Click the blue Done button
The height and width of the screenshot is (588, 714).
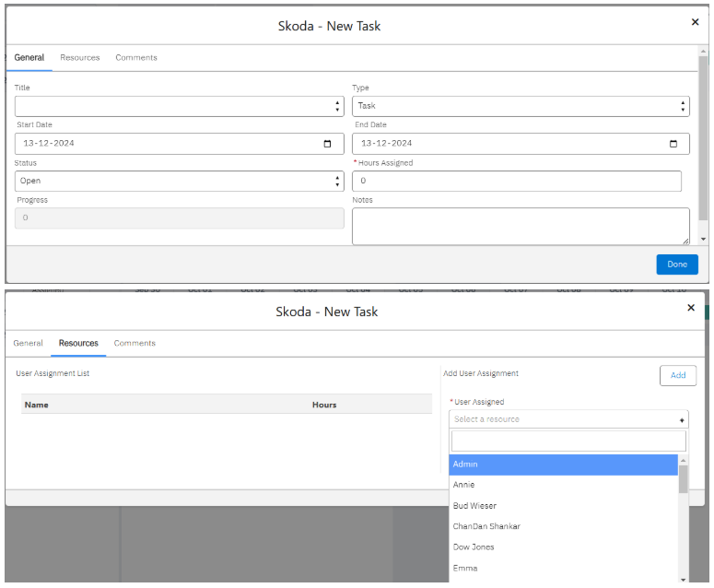tap(676, 265)
